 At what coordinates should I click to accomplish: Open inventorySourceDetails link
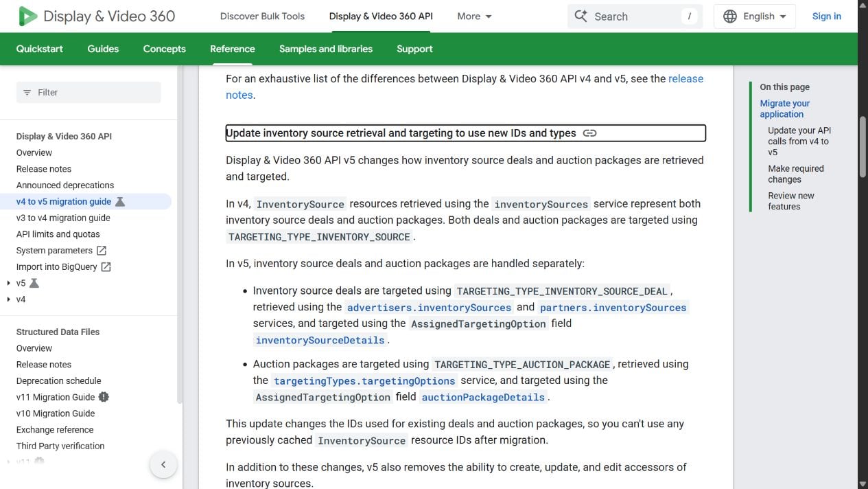pos(320,340)
